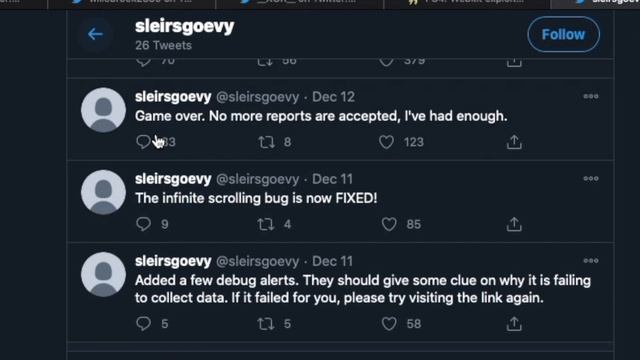Open the Dec 11 timestamp of debug alerts tweet
The image size is (640, 360).
pyautogui.click(x=332, y=261)
